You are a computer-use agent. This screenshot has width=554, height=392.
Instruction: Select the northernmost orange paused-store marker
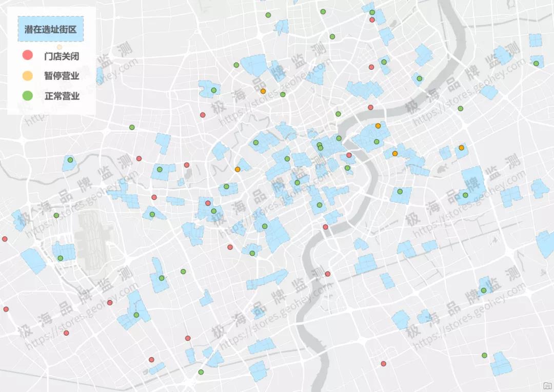263,91
